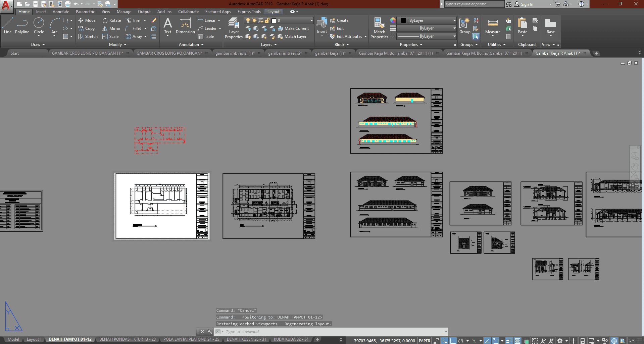Image resolution: width=644 pixels, height=344 pixels.
Task: Open the Quick Calculator icon
Action: pyautogui.click(x=508, y=37)
